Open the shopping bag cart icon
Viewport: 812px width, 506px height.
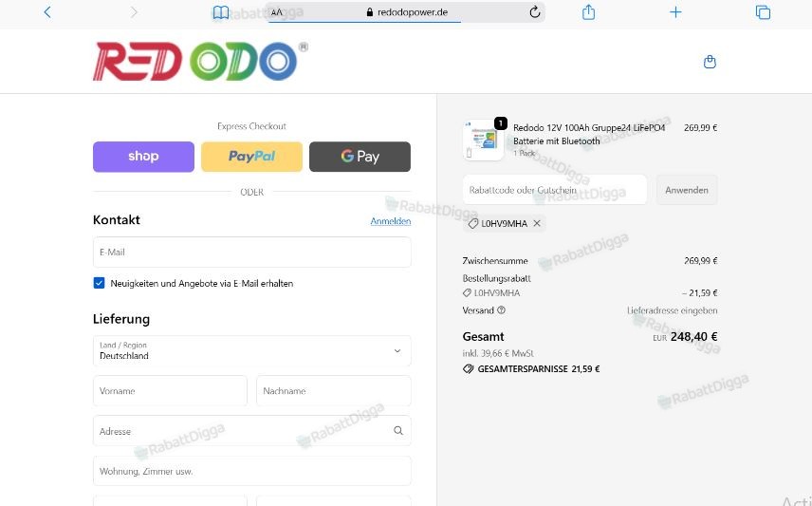pos(710,62)
